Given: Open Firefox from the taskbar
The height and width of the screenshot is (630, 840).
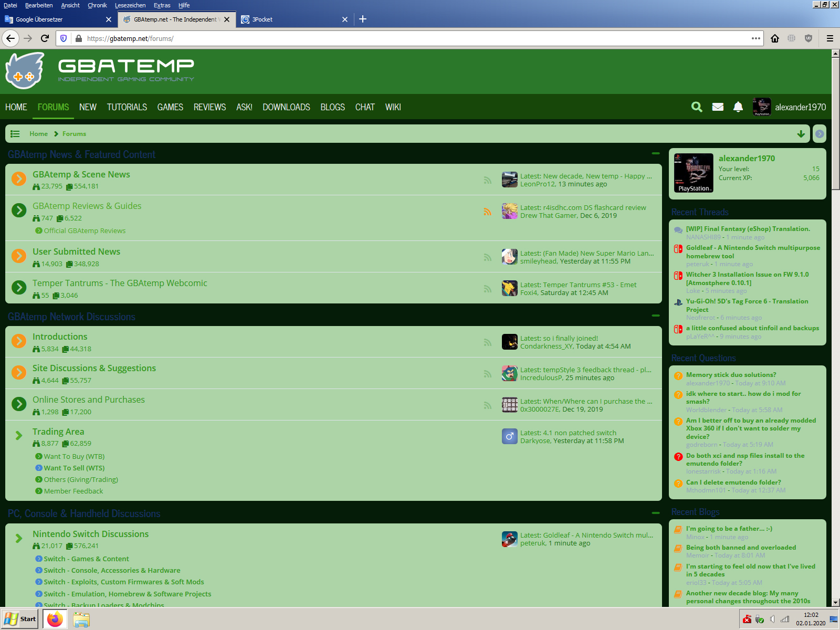Looking at the screenshot, I should tap(55, 619).
